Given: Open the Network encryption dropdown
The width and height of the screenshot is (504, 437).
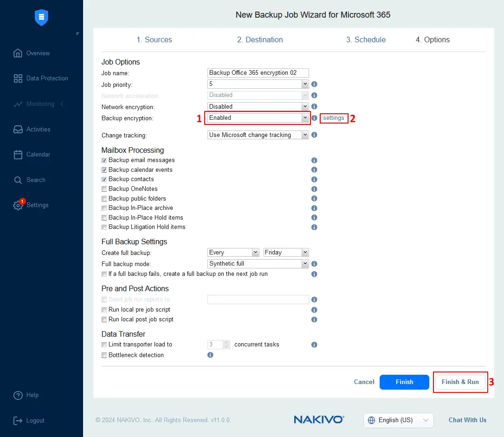Looking at the screenshot, I should pos(258,106).
